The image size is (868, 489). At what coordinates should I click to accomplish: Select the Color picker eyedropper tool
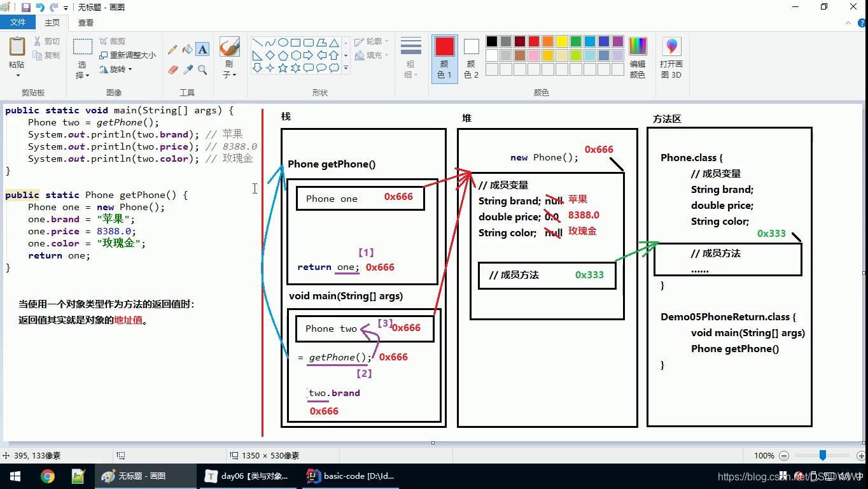point(188,69)
